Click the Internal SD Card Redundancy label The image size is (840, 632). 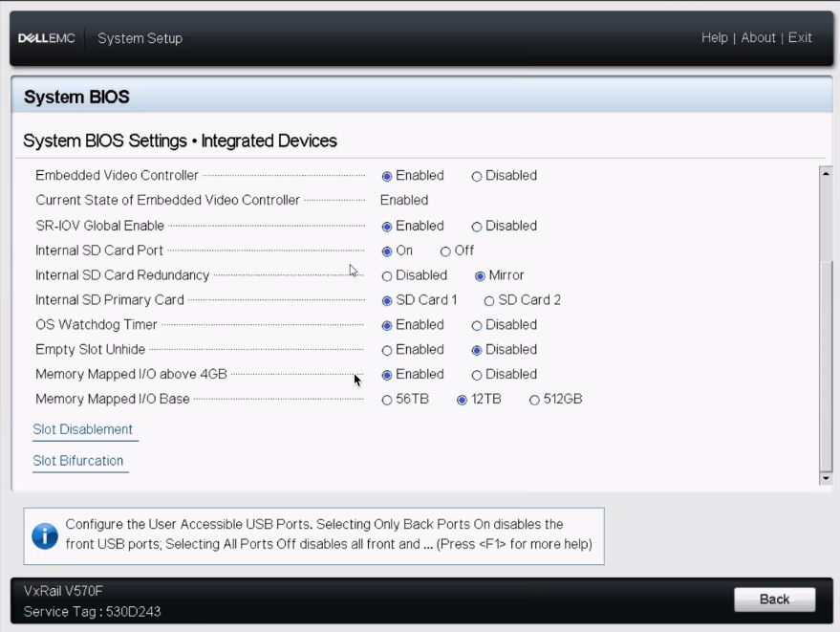[x=122, y=275]
